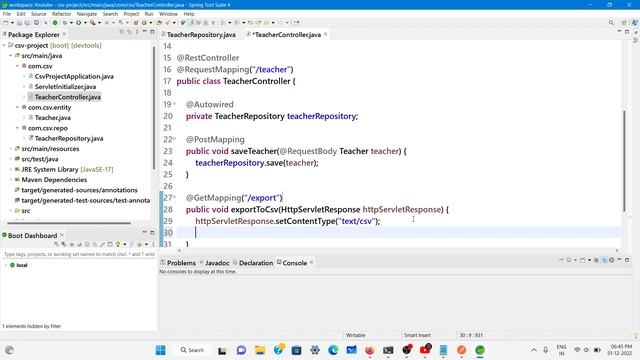
Task: Minimize the Boot Dashboard panel
Action: click(x=144, y=232)
